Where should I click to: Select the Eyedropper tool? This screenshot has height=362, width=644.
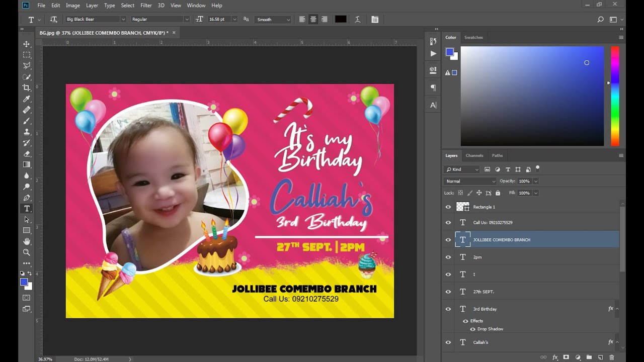tap(27, 99)
